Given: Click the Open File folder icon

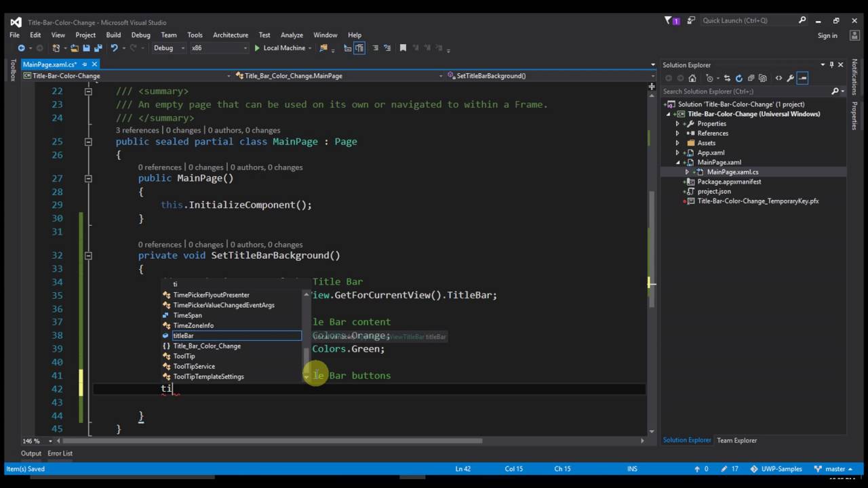Looking at the screenshot, I should pyautogui.click(x=75, y=48).
